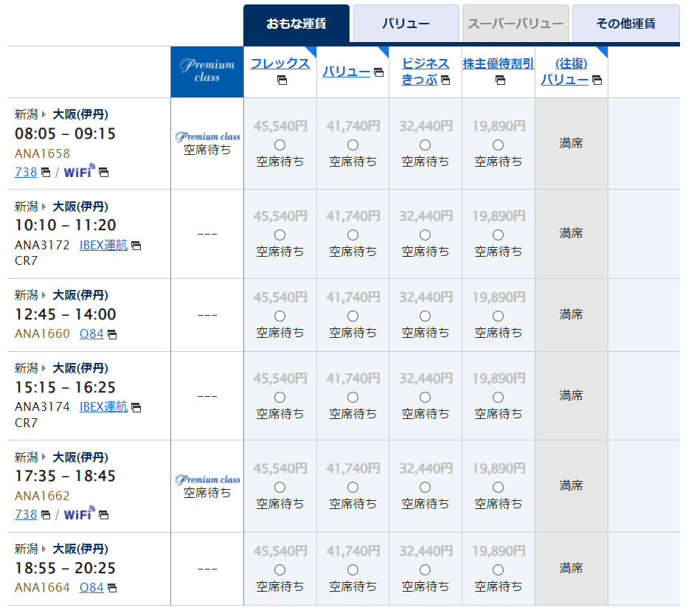Switch to the スーパーバリュー tab
The image size is (691, 616).
point(515,24)
